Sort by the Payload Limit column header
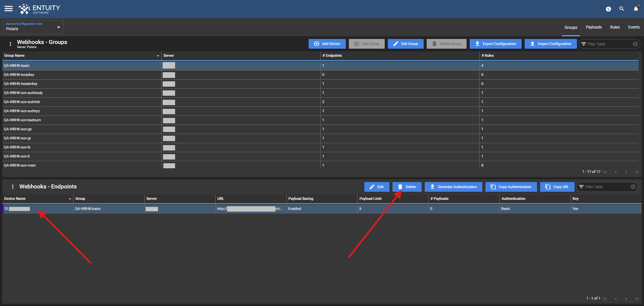The image size is (644, 306). pos(371,199)
